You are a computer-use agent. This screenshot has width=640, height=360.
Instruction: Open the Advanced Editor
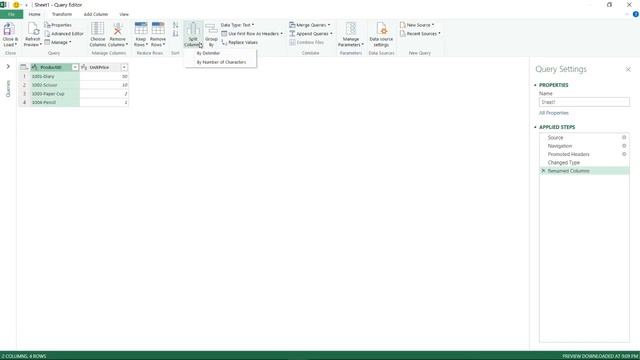pos(64,33)
